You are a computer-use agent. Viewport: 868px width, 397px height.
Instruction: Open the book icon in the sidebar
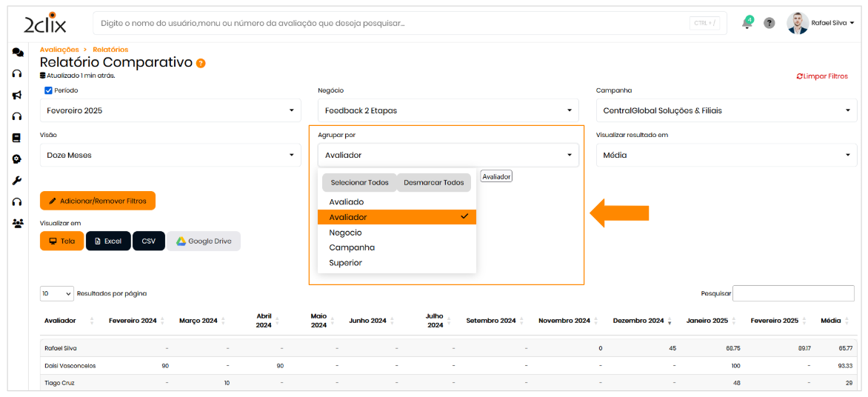(17, 138)
